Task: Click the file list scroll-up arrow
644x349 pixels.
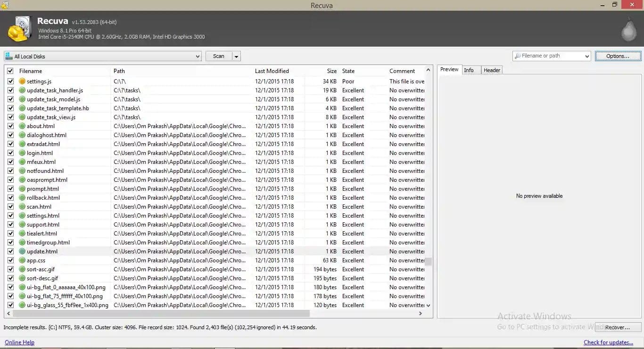Action: click(429, 70)
